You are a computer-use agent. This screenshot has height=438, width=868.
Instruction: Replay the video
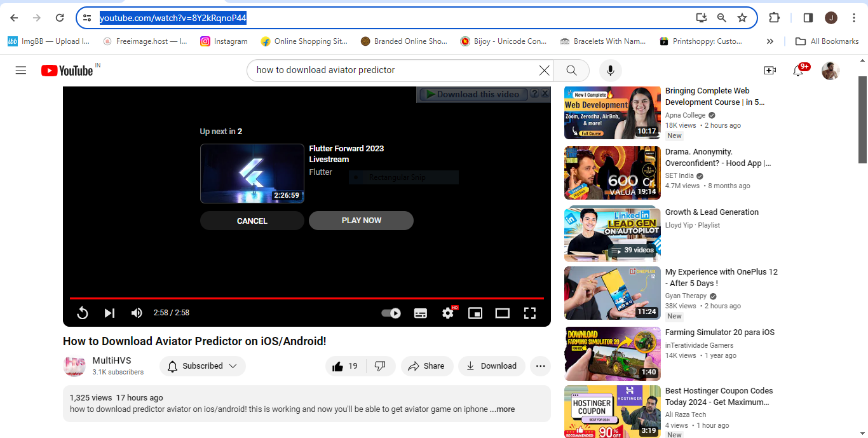pos(83,313)
